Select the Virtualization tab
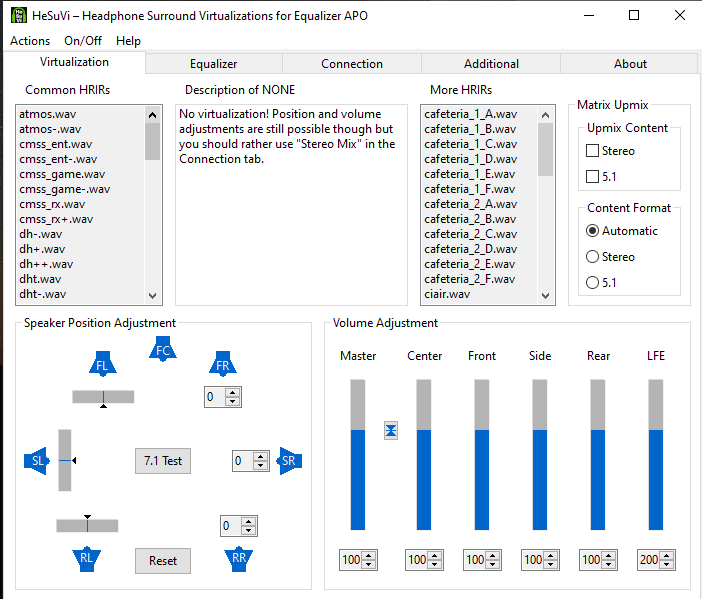 [74, 62]
